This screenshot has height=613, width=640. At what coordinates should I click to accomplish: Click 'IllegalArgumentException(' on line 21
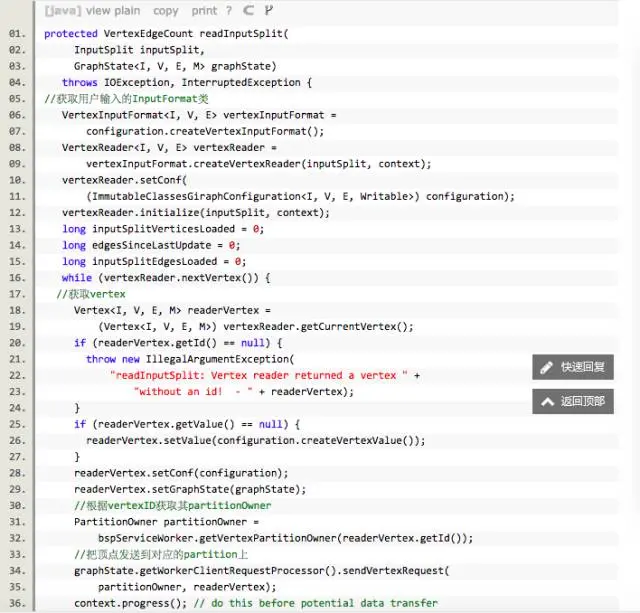tap(220, 359)
